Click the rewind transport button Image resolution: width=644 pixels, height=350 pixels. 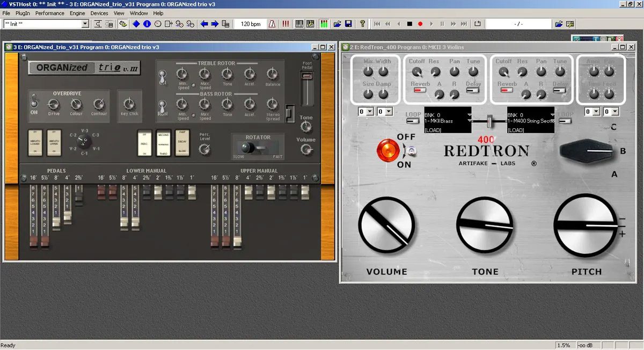pyautogui.click(x=388, y=24)
